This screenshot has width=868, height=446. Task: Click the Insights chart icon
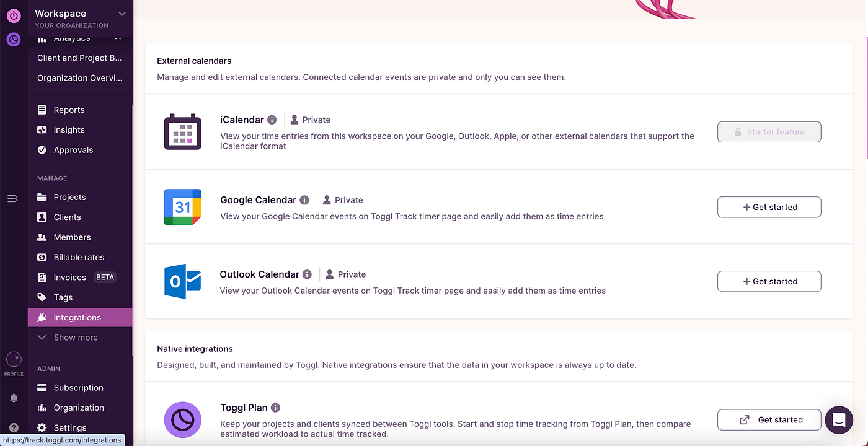(42, 130)
